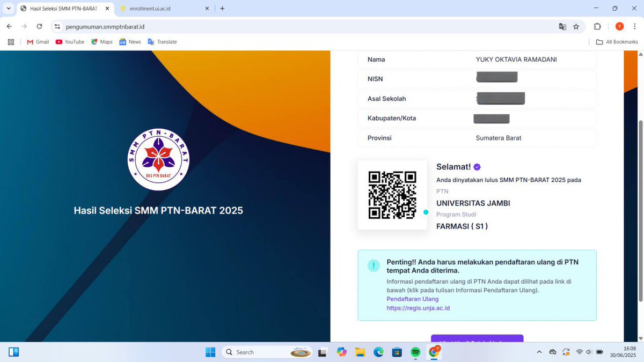Click the cloud sync tray icon
This screenshot has height=362, width=644.
click(x=552, y=352)
